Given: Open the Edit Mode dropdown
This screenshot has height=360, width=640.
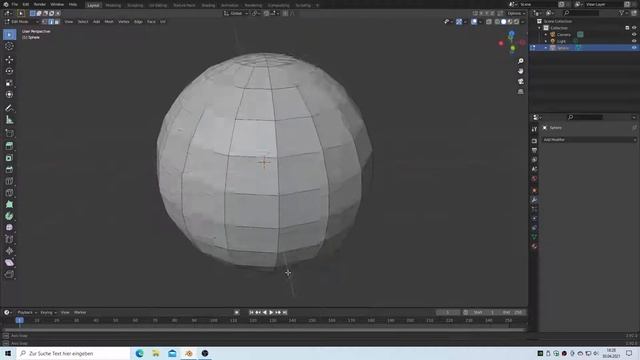Looking at the screenshot, I should tap(22, 22).
